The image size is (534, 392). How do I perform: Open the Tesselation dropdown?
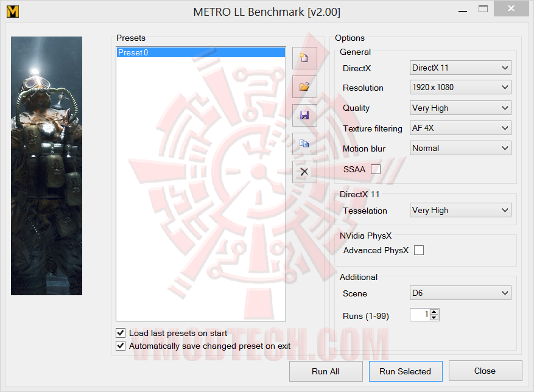click(x=460, y=210)
